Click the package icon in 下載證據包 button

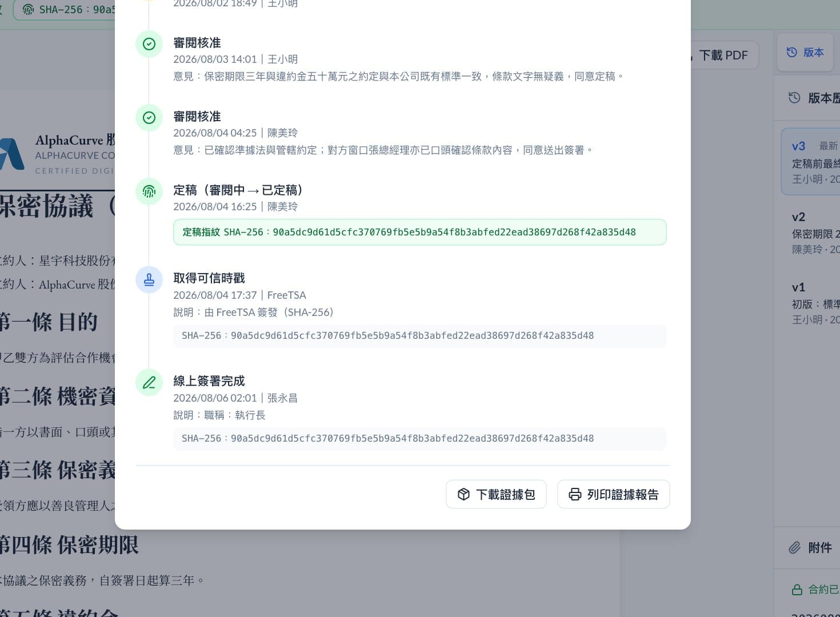[464, 494]
